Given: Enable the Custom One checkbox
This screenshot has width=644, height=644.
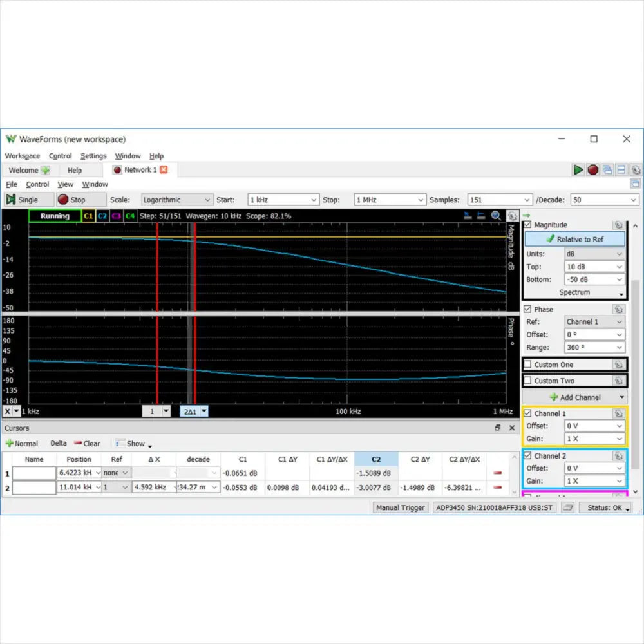Looking at the screenshot, I should pos(528,365).
